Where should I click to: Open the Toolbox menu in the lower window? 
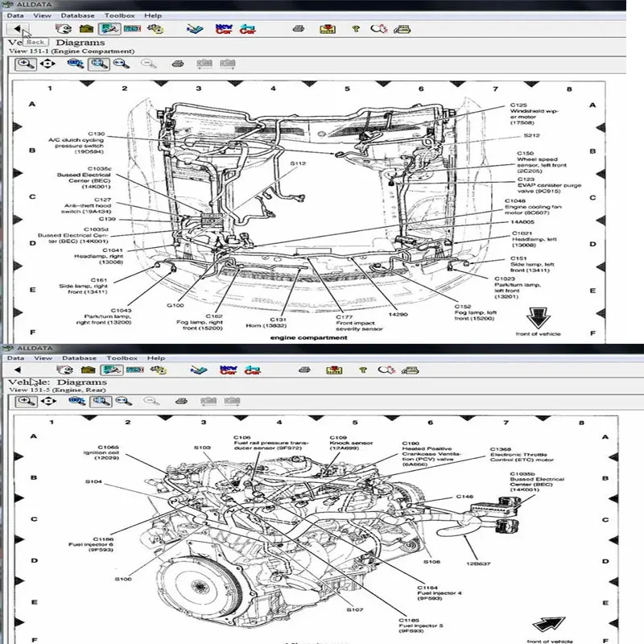point(122,358)
